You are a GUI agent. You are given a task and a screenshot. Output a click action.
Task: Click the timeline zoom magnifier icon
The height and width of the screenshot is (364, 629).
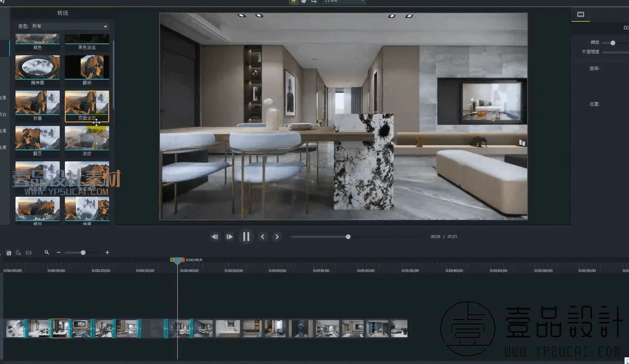[x=47, y=252]
